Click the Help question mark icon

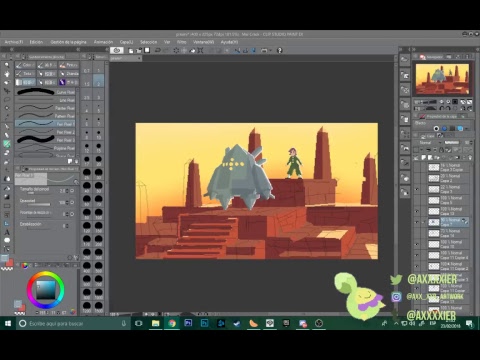click(279, 50)
